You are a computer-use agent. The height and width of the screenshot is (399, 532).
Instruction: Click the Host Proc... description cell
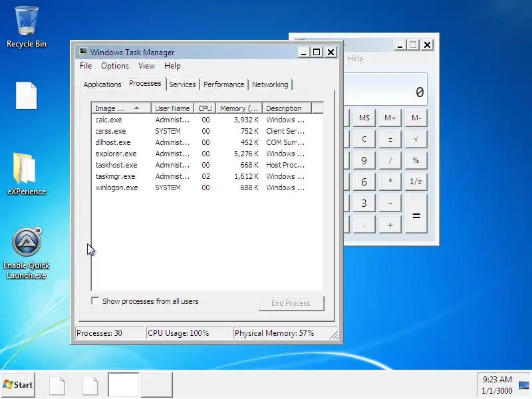pos(285,165)
